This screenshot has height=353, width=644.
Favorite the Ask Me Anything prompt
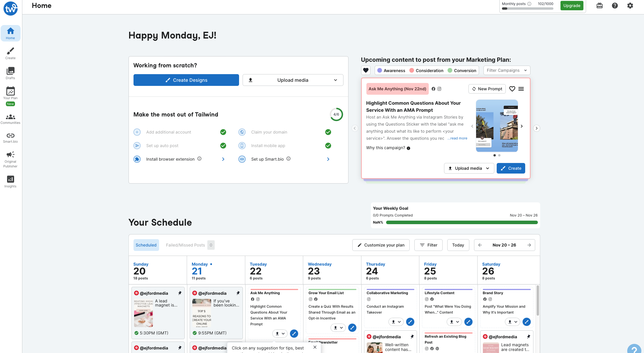coord(512,89)
